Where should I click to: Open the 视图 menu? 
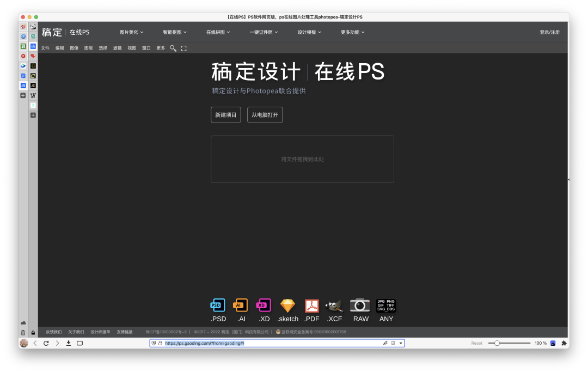(132, 48)
